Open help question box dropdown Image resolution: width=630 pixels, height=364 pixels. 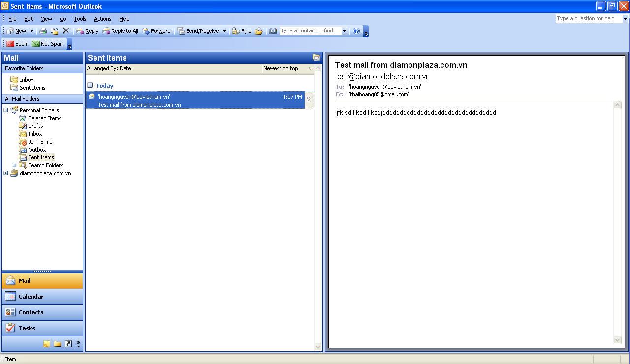[x=625, y=19]
